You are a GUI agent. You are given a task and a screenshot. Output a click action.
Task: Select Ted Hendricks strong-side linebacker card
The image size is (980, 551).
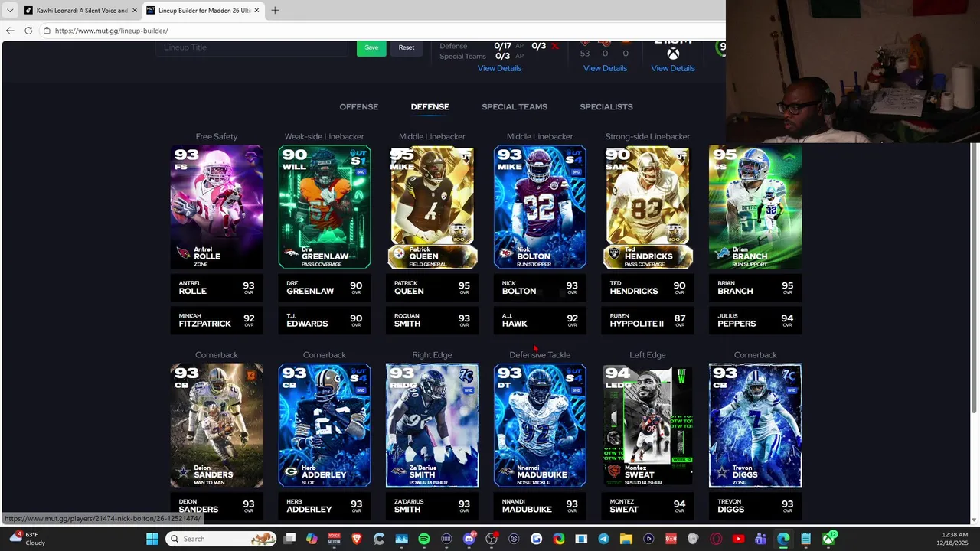[648, 207]
